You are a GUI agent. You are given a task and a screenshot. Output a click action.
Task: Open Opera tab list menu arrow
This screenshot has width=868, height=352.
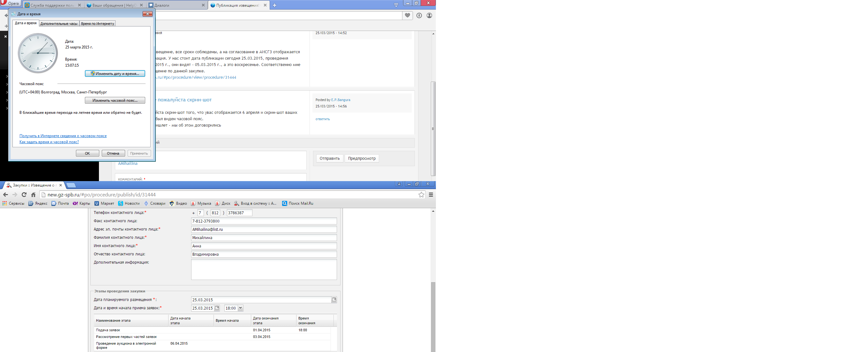[396, 5]
